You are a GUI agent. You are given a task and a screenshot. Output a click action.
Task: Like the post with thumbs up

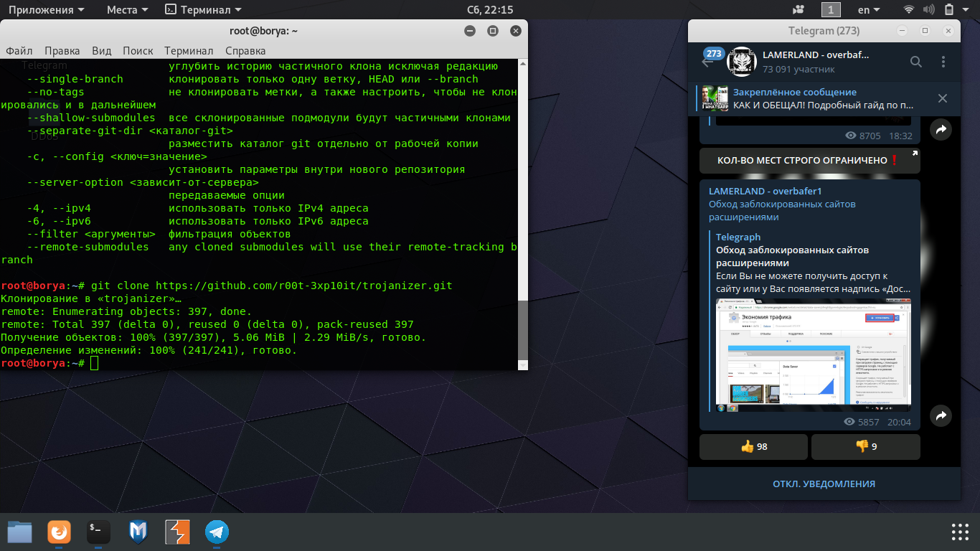[753, 446]
